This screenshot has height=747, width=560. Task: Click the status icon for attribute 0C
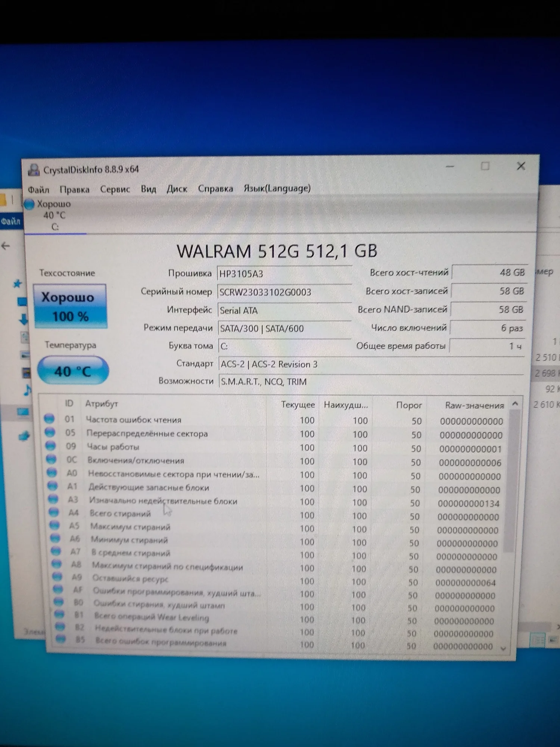(52, 459)
